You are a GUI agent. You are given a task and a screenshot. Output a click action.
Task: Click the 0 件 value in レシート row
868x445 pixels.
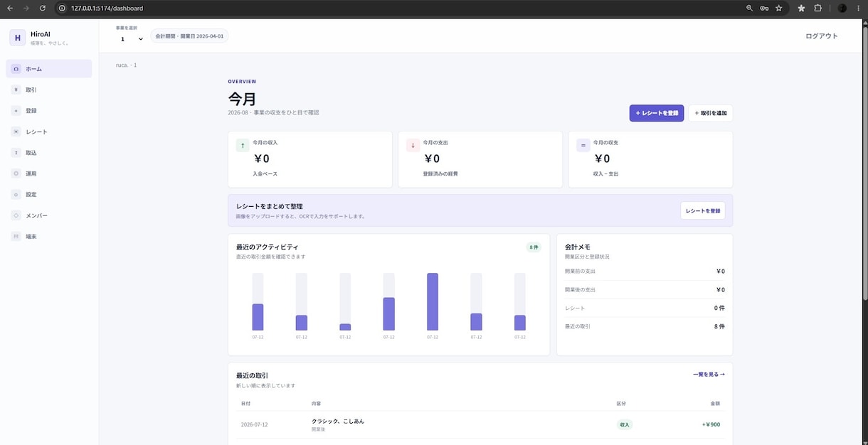point(719,308)
